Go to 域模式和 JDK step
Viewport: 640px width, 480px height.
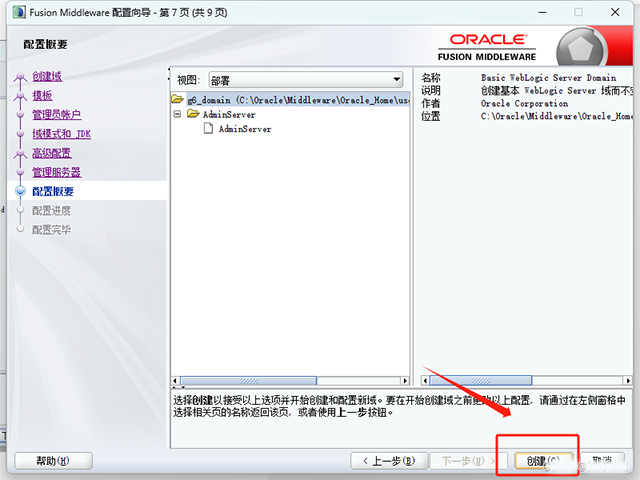(62, 134)
